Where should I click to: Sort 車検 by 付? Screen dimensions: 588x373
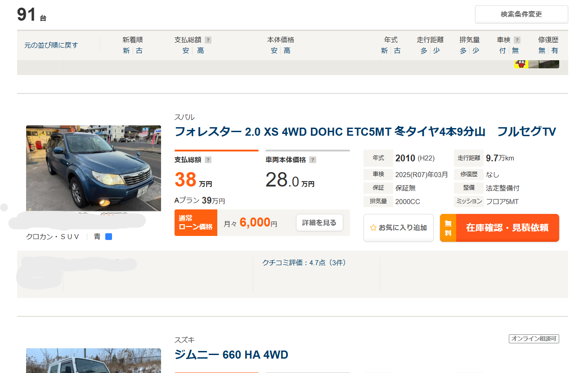pyautogui.click(x=502, y=51)
